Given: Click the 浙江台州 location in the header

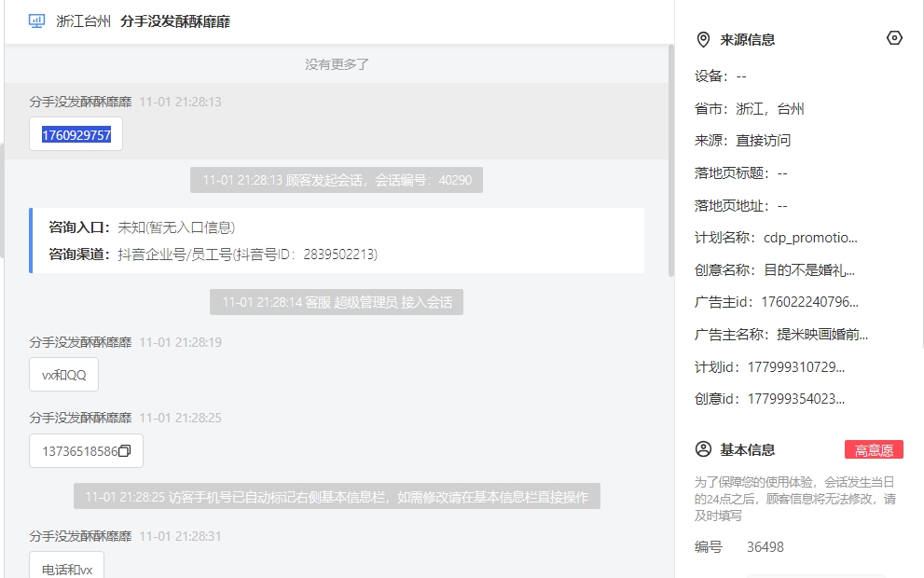Looking at the screenshot, I should [83, 21].
